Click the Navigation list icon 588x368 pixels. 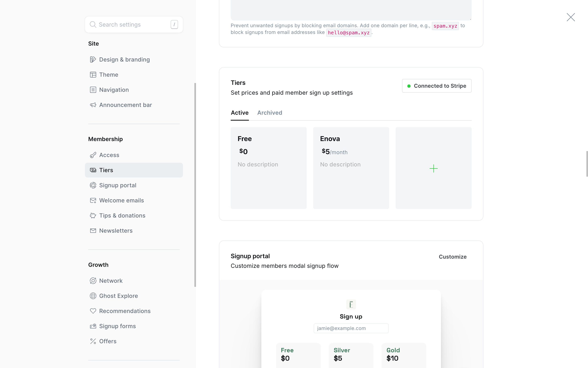pyautogui.click(x=93, y=90)
